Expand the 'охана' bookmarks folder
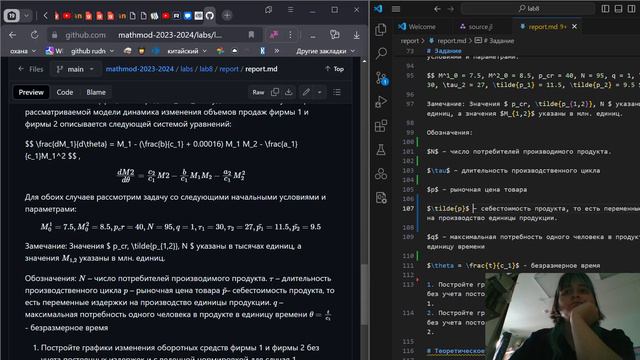Viewport: 640px width, 360px height. click(x=23, y=51)
